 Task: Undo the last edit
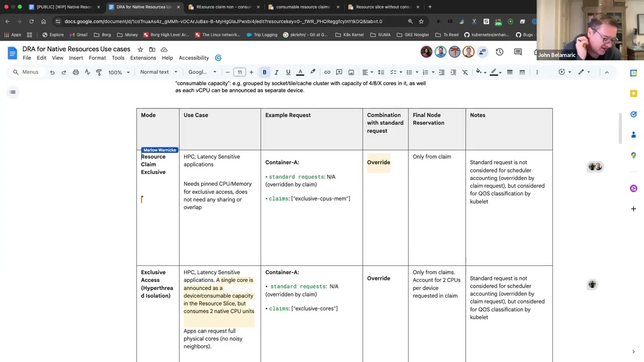coord(52,72)
